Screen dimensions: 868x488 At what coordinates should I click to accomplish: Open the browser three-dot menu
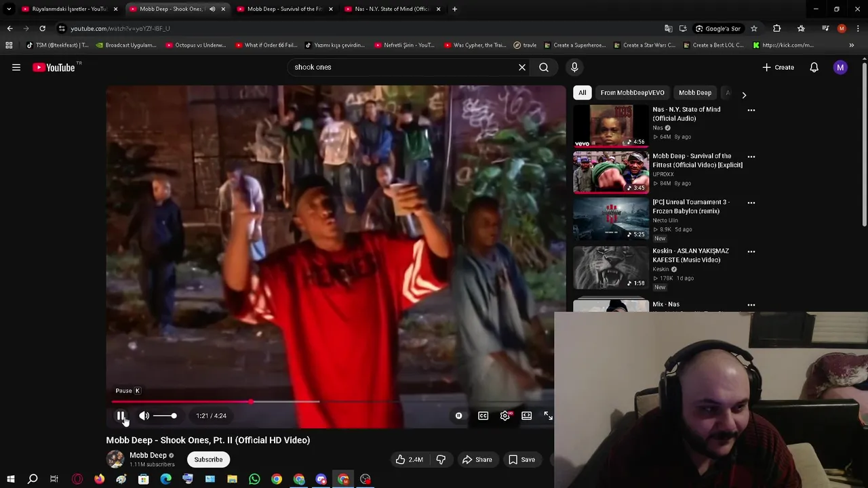[x=858, y=28]
